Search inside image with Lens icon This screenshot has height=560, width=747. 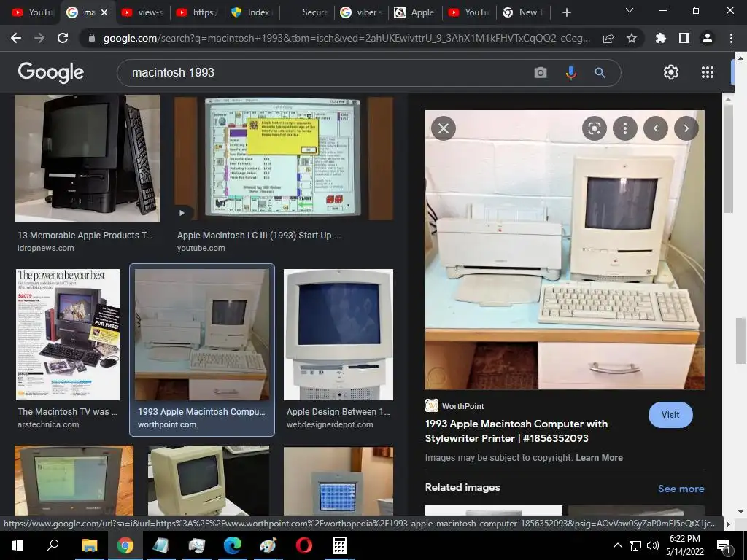(x=594, y=128)
